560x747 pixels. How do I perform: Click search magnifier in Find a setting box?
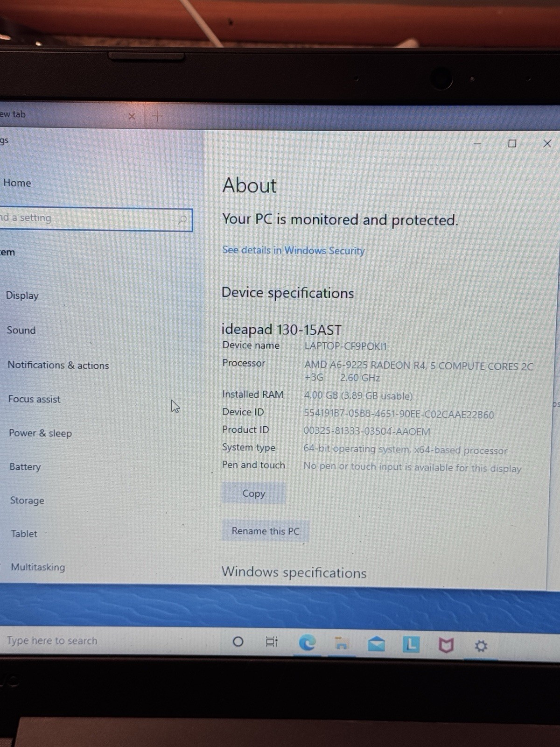click(x=182, y=219)
